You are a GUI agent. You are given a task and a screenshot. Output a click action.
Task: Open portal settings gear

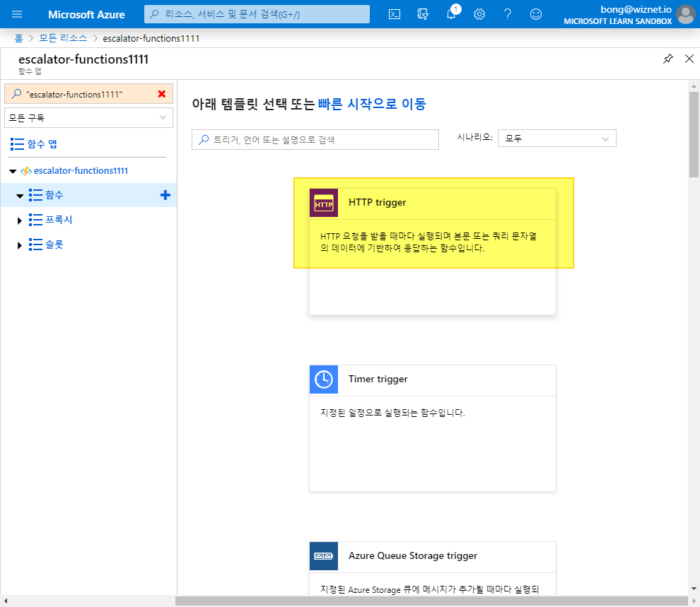(x=479, y=14)
